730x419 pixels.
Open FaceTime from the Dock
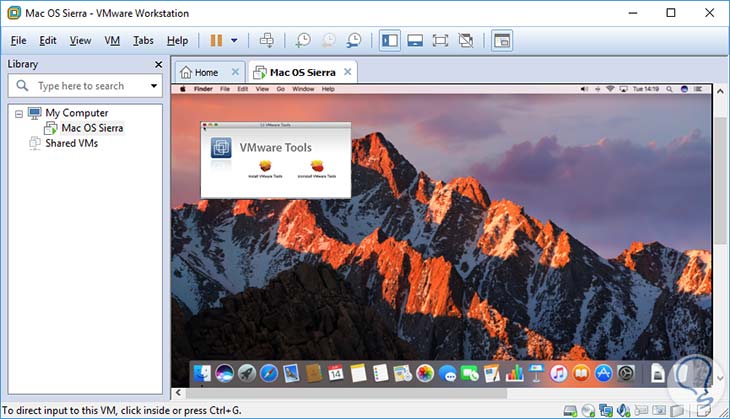pos(470,373)
